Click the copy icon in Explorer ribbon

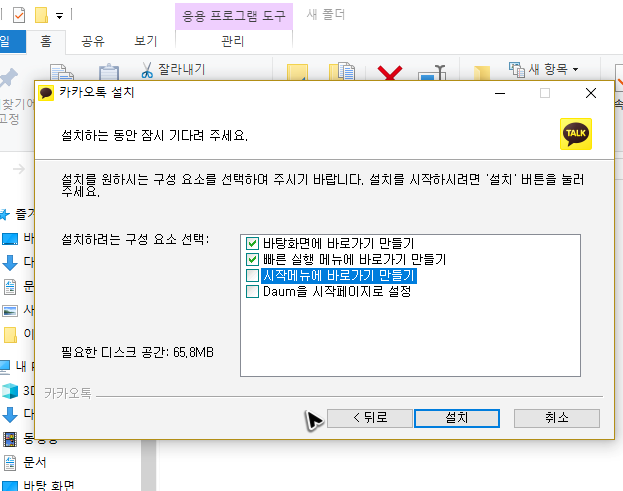(62, 72)
